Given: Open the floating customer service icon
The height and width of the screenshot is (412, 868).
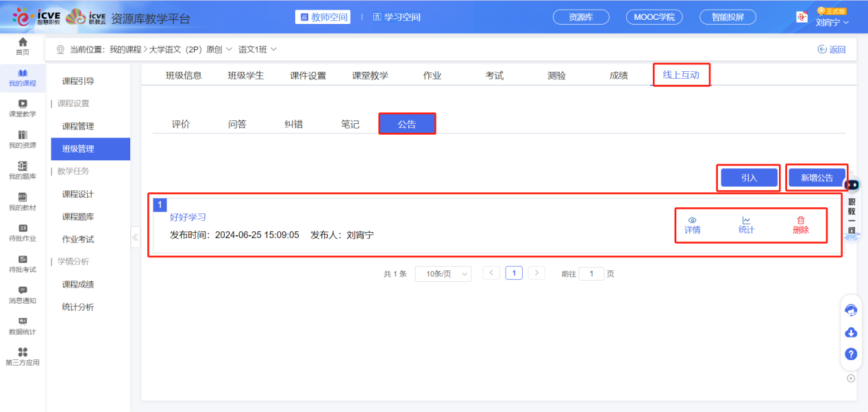Looking at the screenshot, I should pos(851,309).
